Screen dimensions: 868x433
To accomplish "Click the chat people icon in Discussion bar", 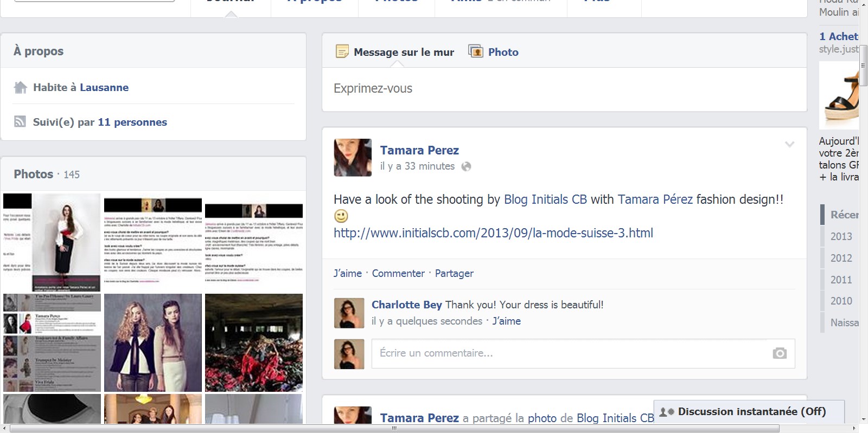I will coord(667,412).
